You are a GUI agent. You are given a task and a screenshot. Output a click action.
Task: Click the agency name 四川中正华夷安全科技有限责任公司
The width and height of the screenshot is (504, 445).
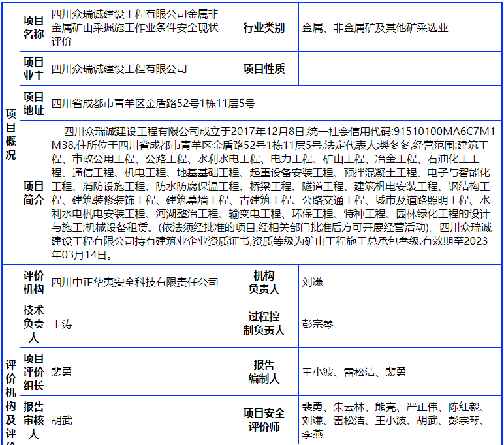(x=135, y=283)
